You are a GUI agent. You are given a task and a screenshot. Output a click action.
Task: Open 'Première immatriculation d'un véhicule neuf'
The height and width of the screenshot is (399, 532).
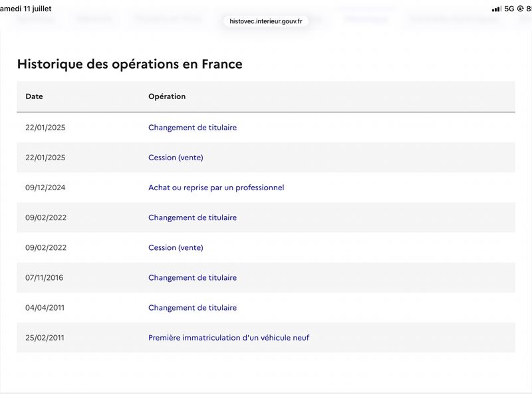pyautogui.click(x=229, y=338)
